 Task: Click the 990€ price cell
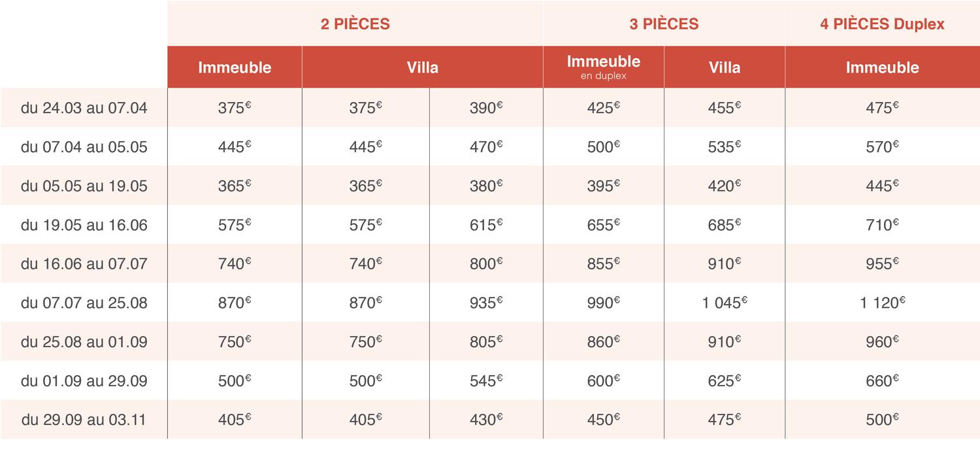[x=604, y=303]
